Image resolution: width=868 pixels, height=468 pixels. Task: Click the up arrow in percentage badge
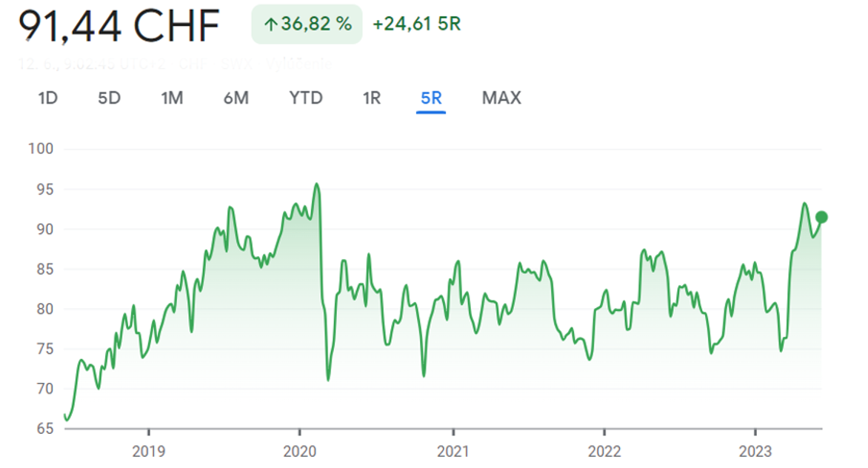pos(270,24)
